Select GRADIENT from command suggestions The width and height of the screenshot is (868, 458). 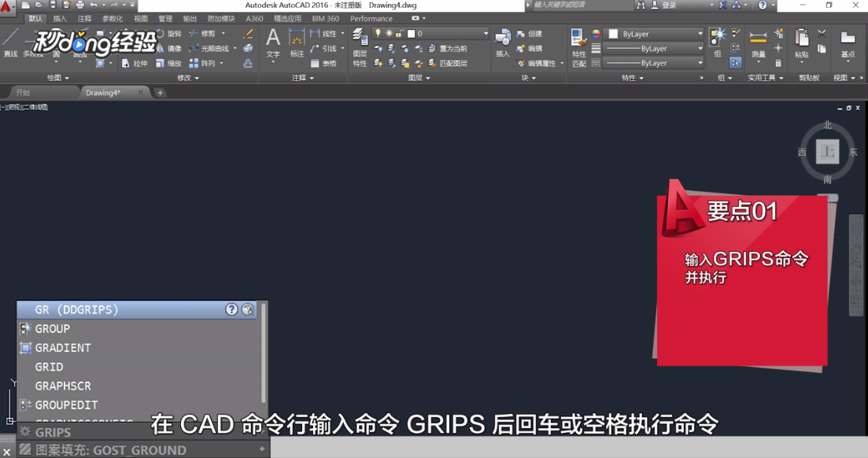pos(137,348)
